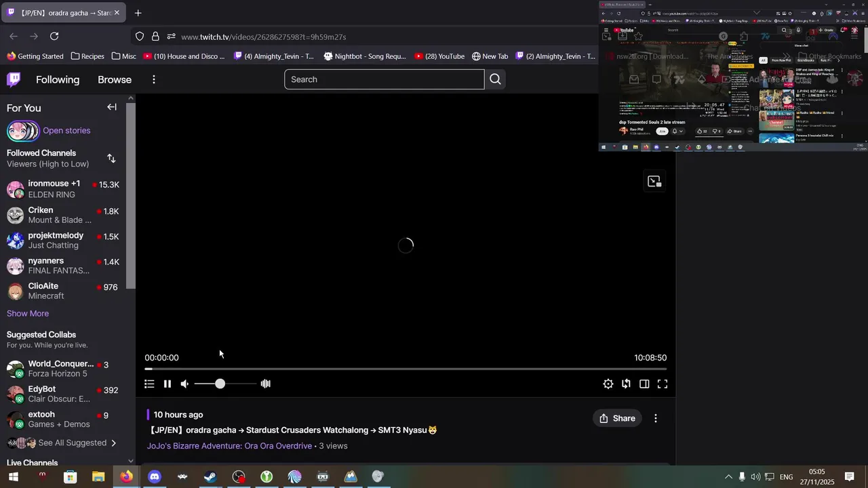Image resolution: width=868 pixels, height=488 pixels.
Task: Expand See All Suggested chevron
Action: point(113,443)
